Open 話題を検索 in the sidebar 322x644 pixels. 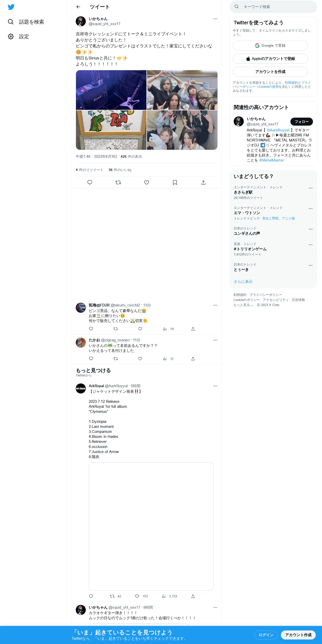pyautogui.click(x=26, y=22)
